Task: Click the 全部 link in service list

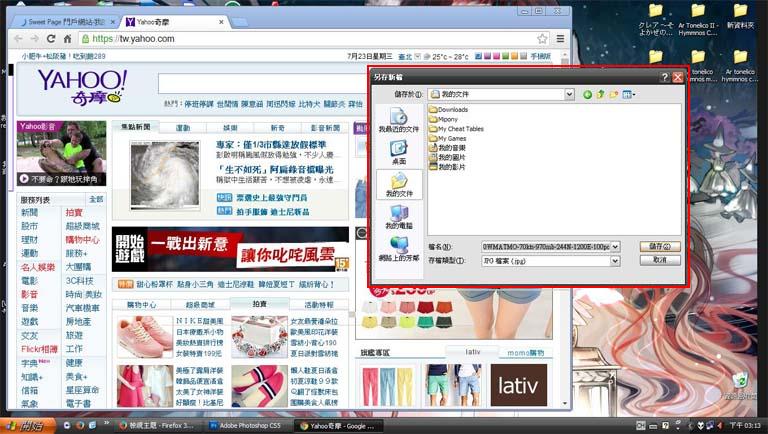Action: tap(96, 199)
